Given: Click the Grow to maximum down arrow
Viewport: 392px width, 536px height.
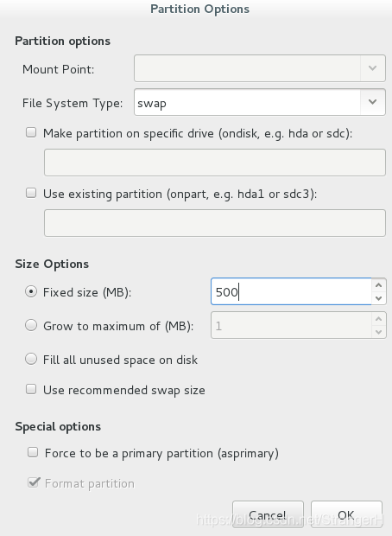Looking at the screenshot, I should 379,332.
